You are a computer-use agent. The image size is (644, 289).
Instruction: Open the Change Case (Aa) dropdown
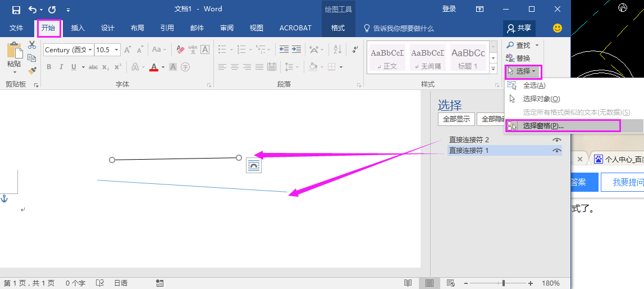pyautogui.click(x=159, y=49)
